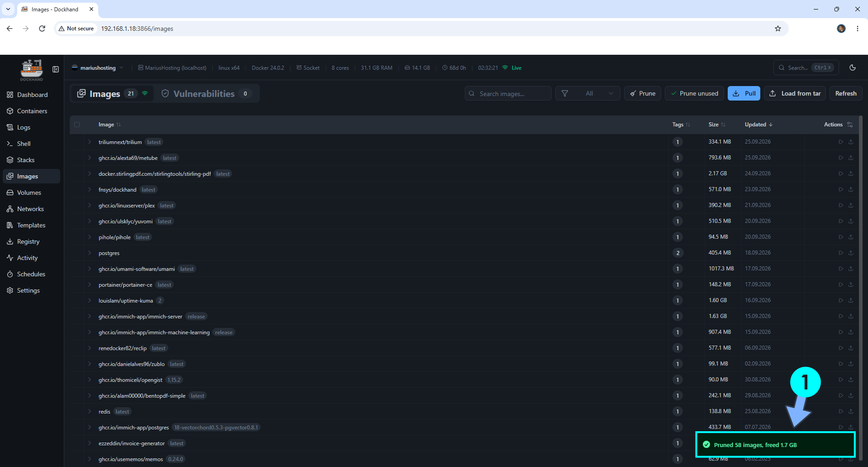Open Settings in the sidebar
The width and height of the screenshot is (868, 467).
click(x=31, y=290)
